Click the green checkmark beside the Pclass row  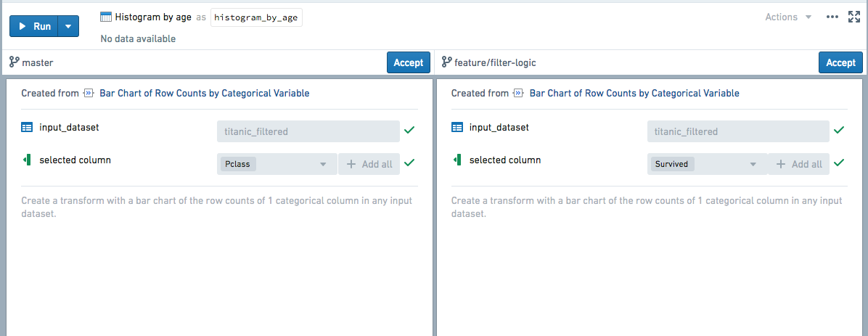(x=409, y=163)
